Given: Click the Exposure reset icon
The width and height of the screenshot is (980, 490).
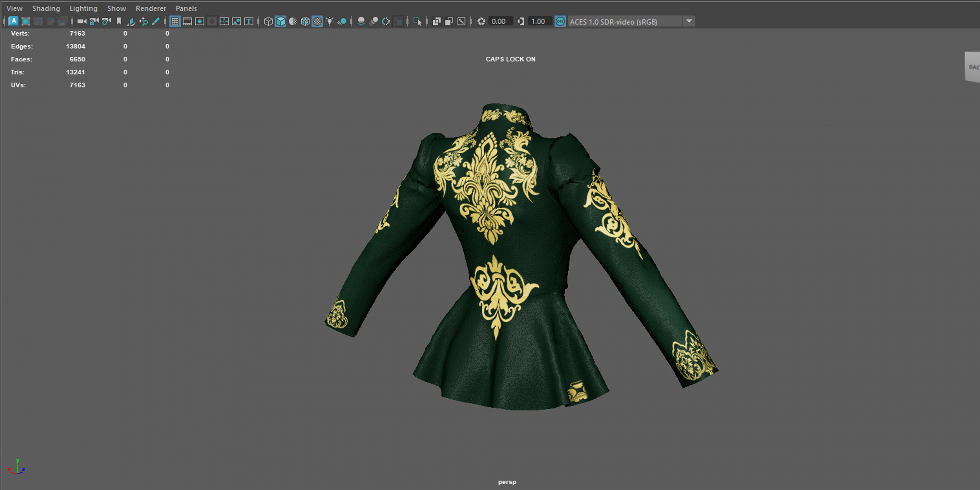Looking at the screenshot, I should [481, 21].
